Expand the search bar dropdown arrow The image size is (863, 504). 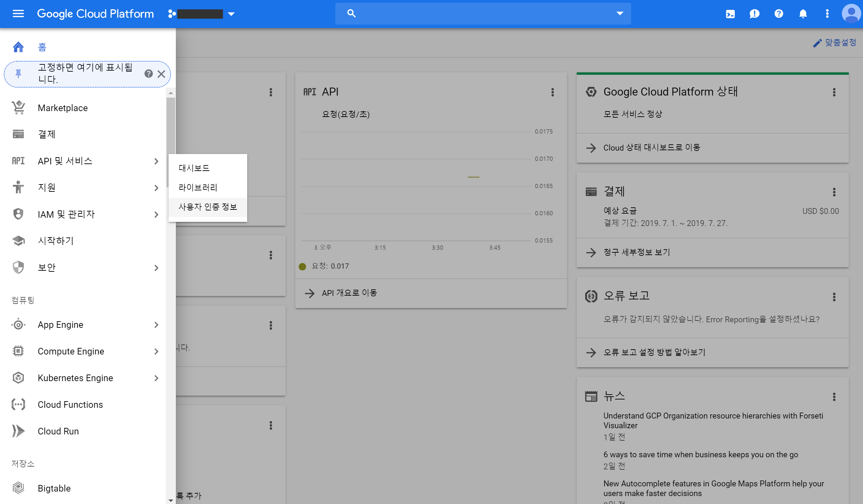point(620,13)
